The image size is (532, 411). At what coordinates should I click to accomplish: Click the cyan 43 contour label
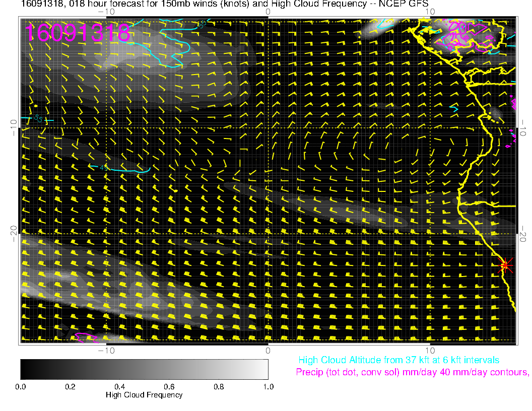[104, 168]
